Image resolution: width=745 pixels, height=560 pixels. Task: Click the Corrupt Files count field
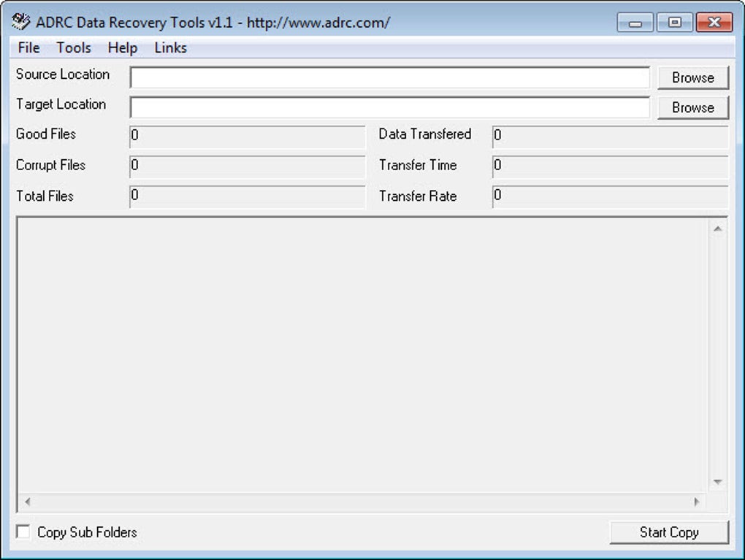pos(247,166)
